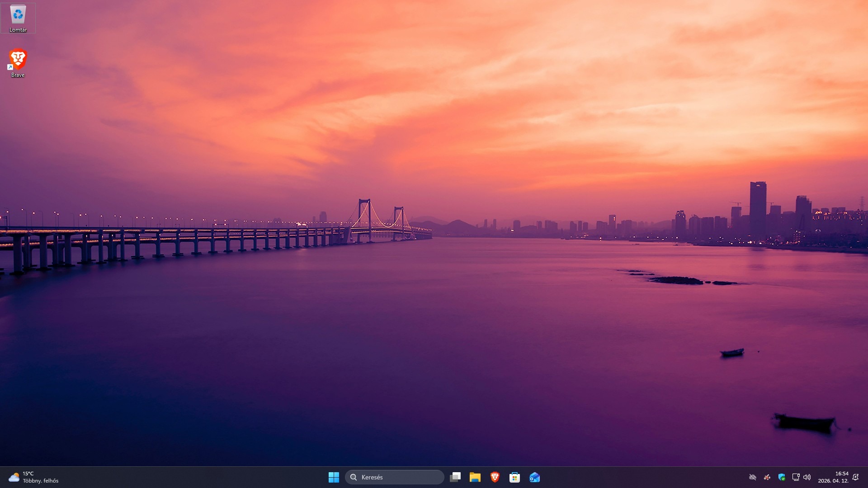Open the Windows Start menu
Viewport: 868px width, 488px height.
click(334, 477)
